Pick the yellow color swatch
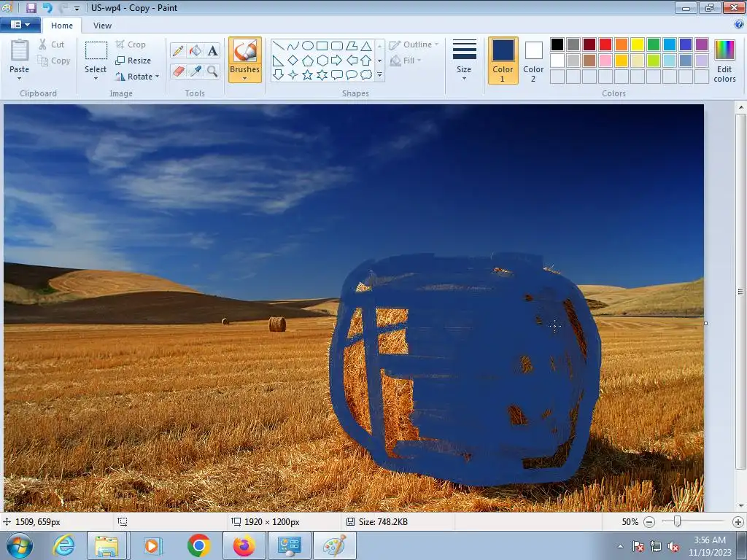This screenshot has width=747, height=560. click(638, 44)
